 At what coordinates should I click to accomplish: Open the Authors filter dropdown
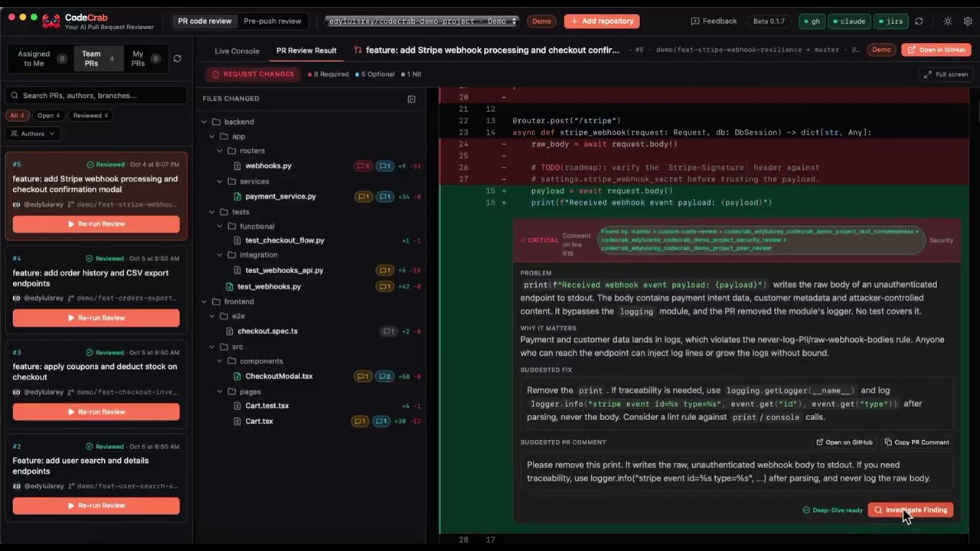click(33, 134)
